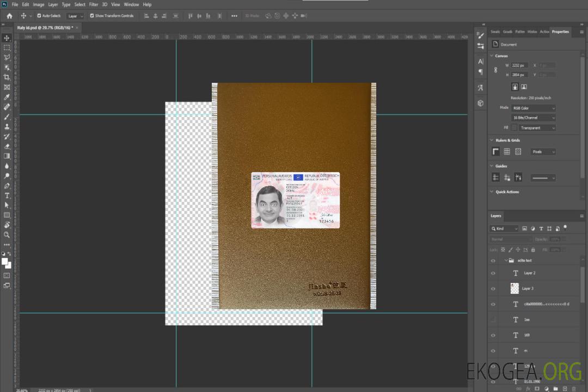Screen dimensions: 588x392
Task: Hide the 'edite text' group
Action: [493, 261]
